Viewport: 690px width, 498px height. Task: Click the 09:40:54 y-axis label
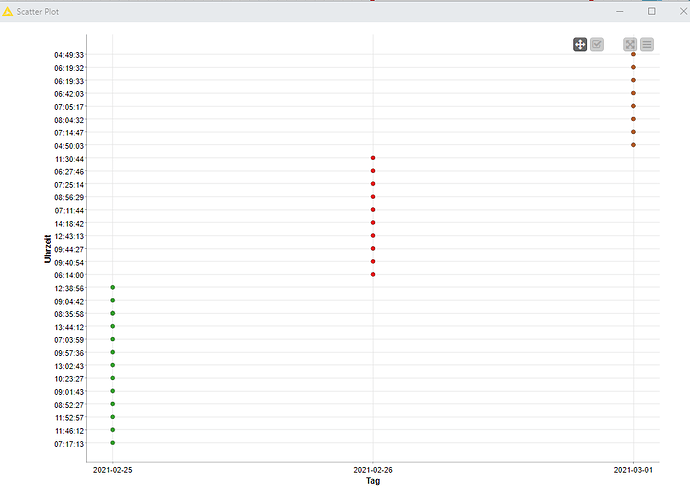[69, 263]
